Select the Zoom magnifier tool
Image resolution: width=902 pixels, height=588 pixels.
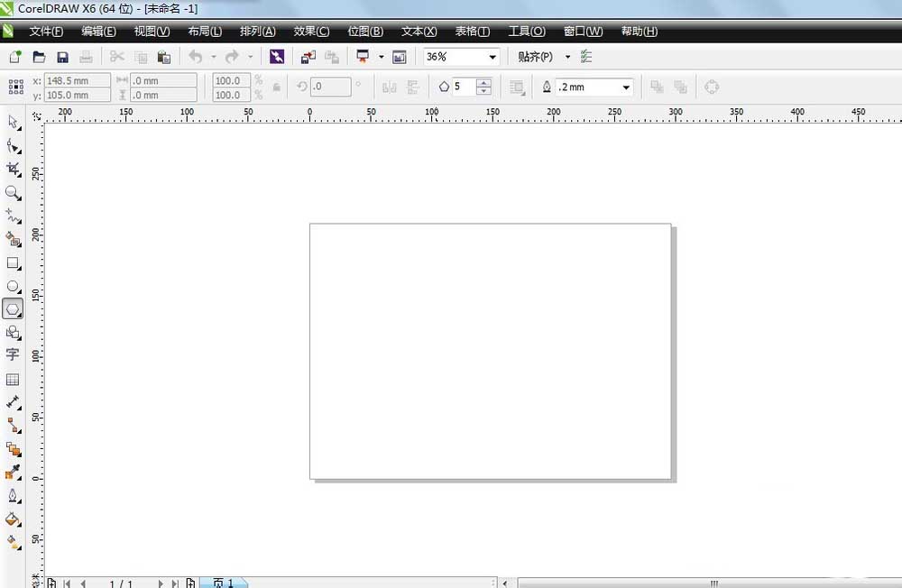(x=13, y=192)
